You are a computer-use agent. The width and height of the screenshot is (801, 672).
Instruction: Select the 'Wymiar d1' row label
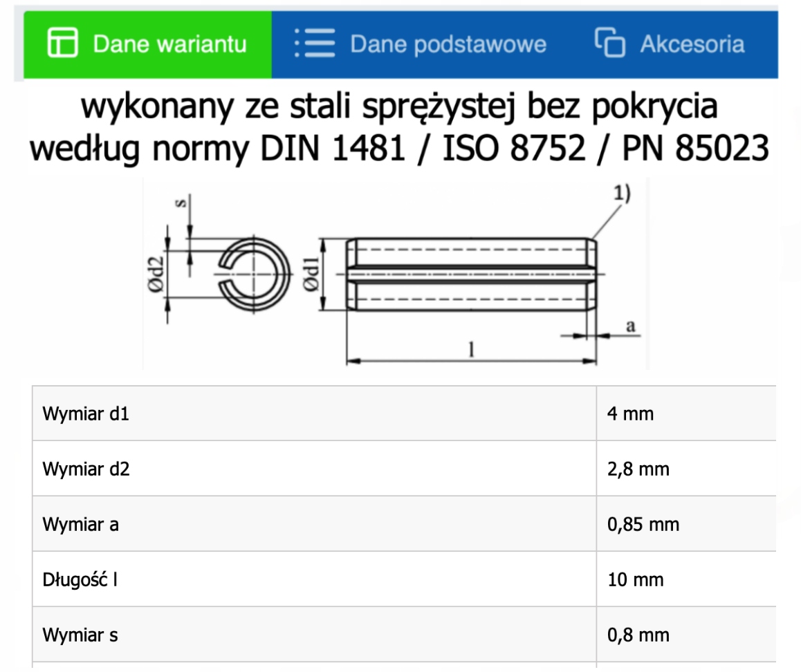click(x=86, y=413)
